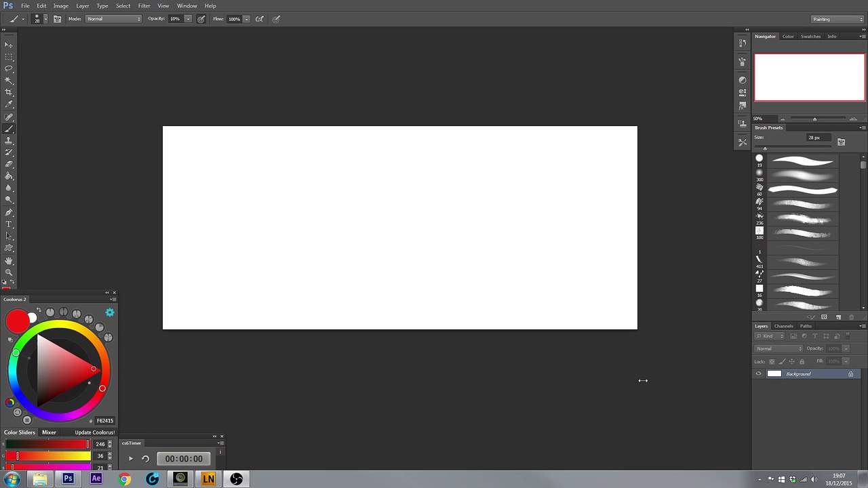
Task: Toggle layer filtering on/off switch
Action: 848,336
